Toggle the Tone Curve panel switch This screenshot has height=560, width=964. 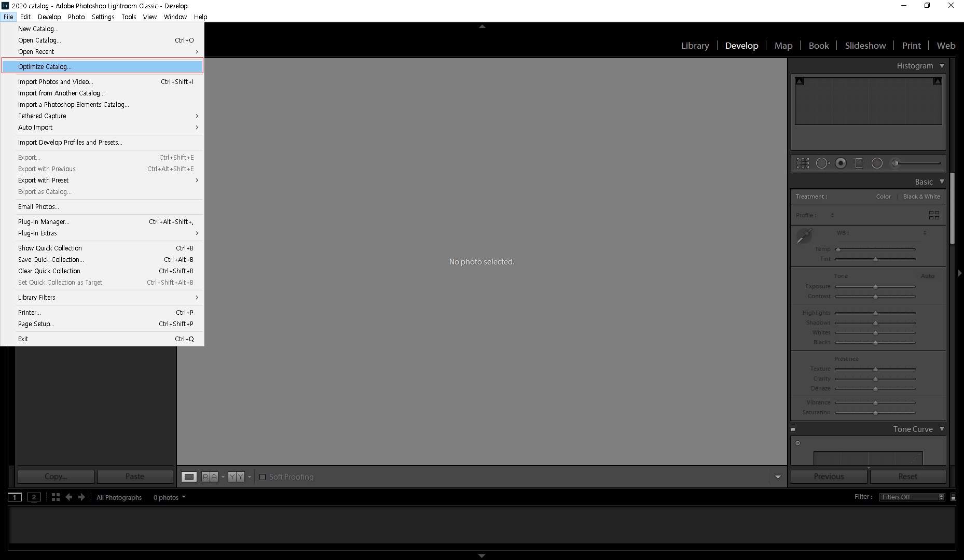[x=793, y=429]
